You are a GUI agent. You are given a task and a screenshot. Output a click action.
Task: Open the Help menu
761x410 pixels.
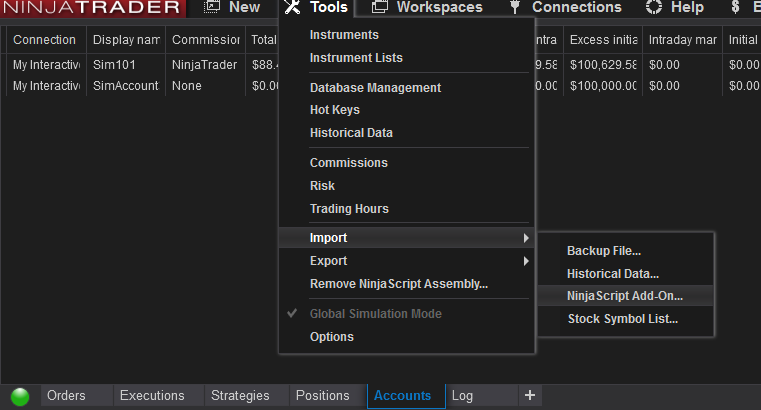point(687,7)
